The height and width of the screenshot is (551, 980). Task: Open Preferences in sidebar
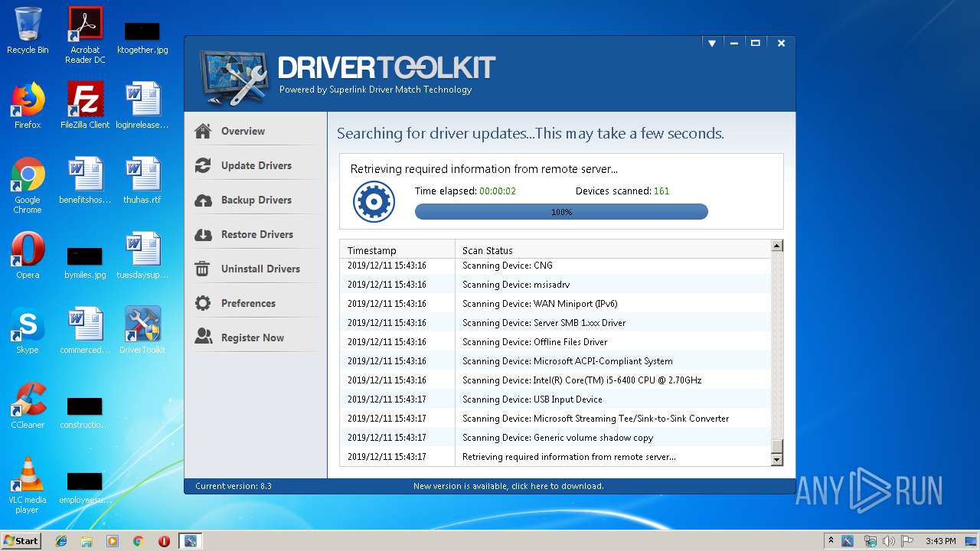tap(248, 303)
